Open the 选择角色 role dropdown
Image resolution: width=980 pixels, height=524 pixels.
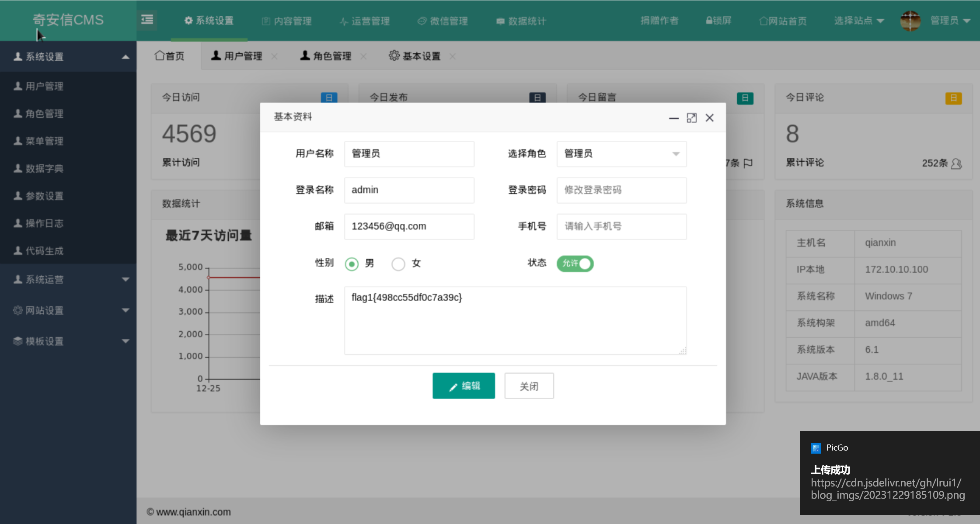click(x=621, y=154)
